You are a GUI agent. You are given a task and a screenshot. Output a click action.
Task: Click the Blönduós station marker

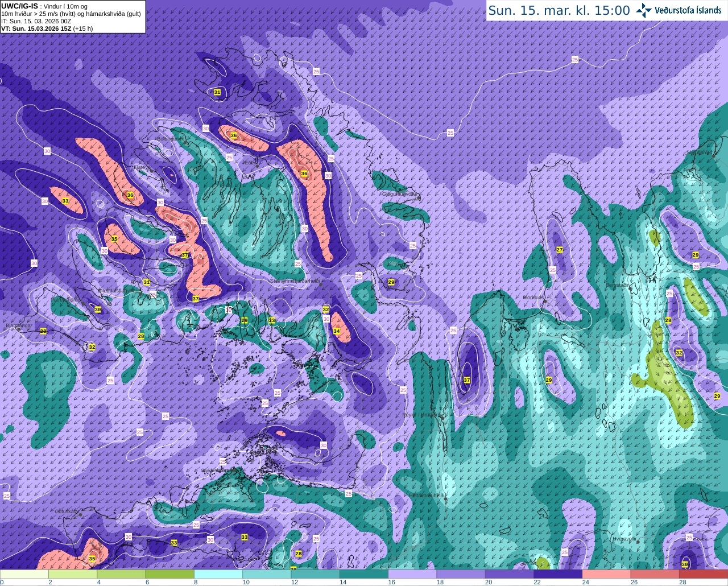[x=544, y=302]
